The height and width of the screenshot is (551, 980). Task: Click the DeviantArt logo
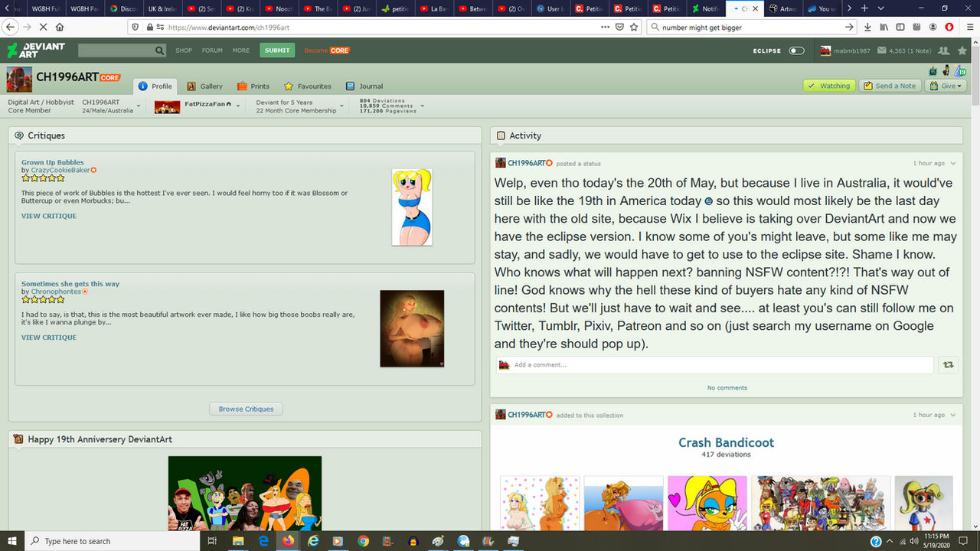click(x=35, y=51)
